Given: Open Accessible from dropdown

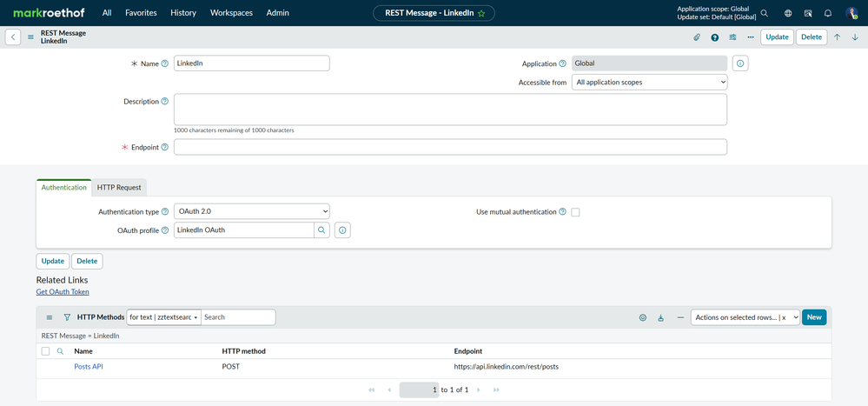Looking at the screenshot, I should 649,82.
